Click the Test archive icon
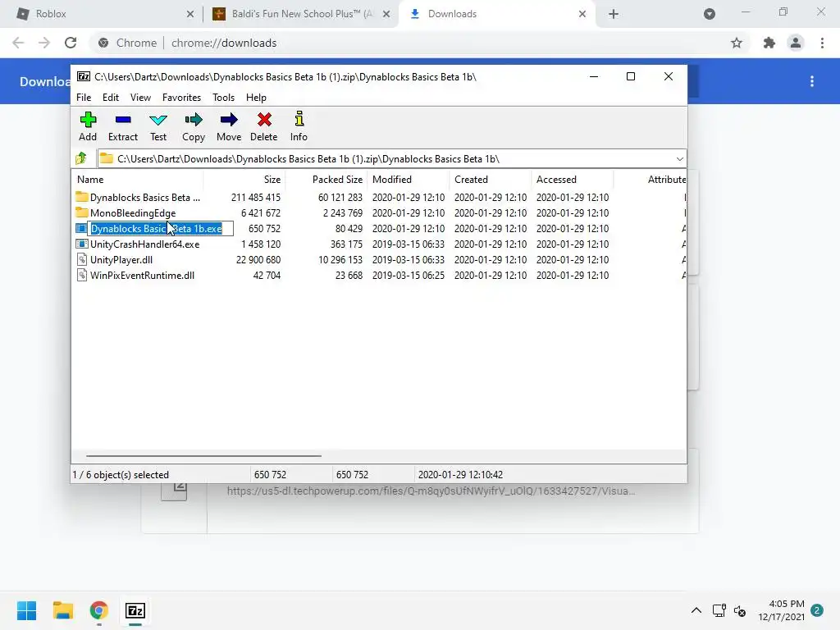This screenshot has width=840, height=630. tap(158, 120)
